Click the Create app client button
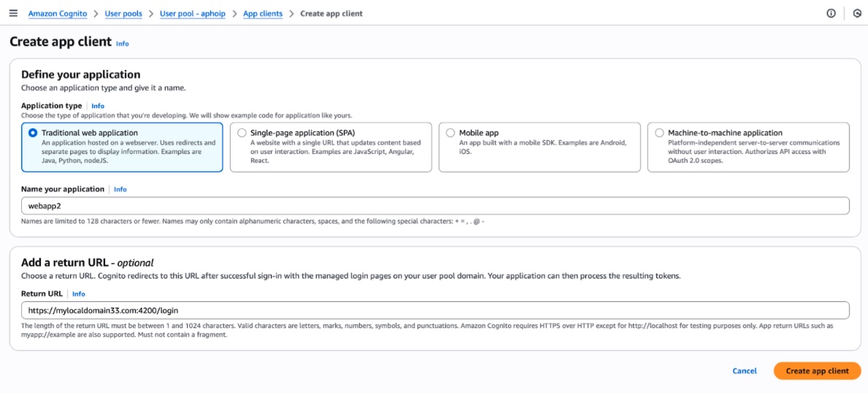This screenshot has width=868, height=393. 817,370
